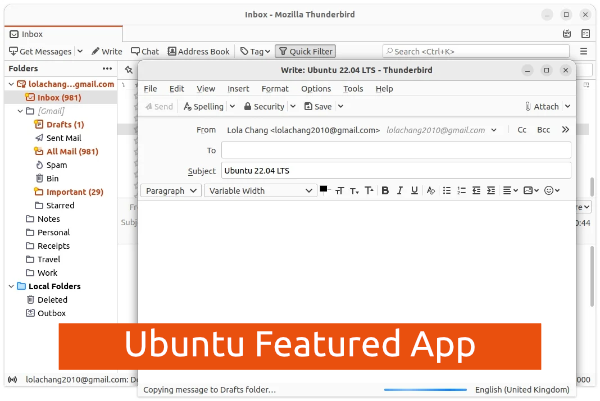This screenshot has width=600, height=401.
Task: Open the Help menu in compose window
Action: 384,89
